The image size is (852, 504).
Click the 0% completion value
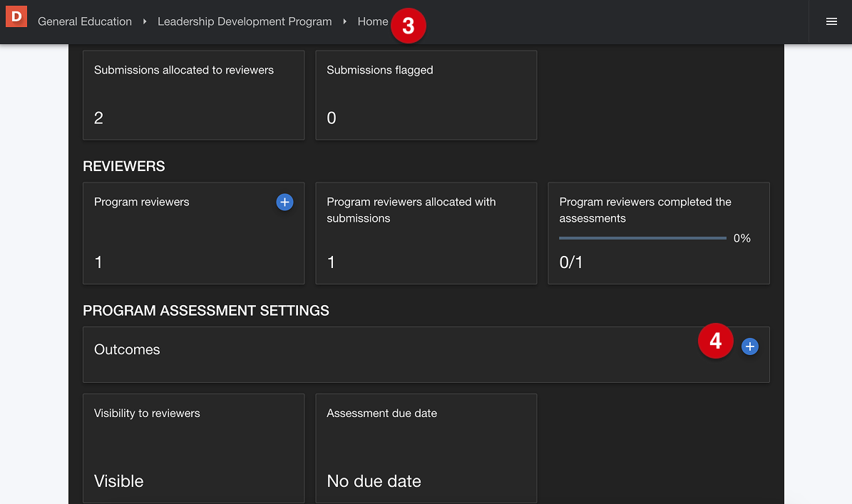coord(741,238)
